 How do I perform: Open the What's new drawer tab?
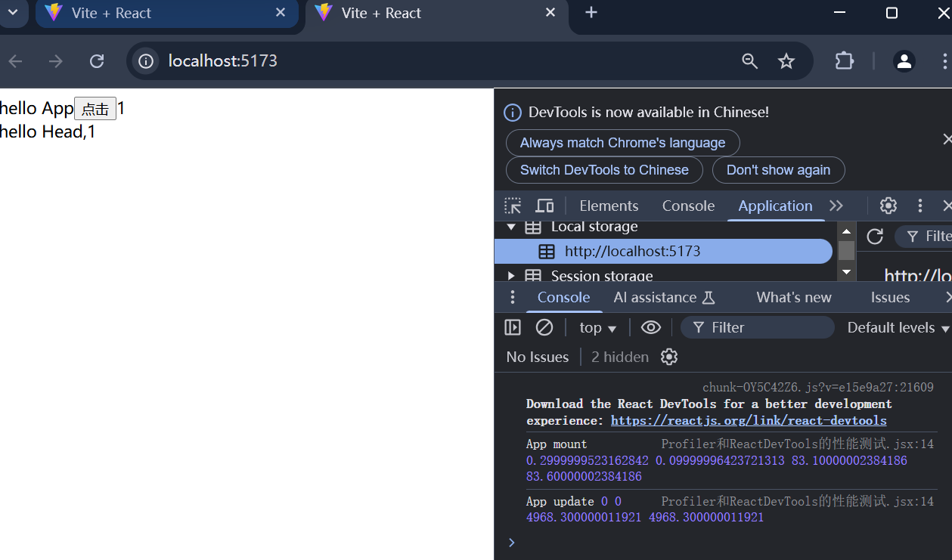coord(794,297)
